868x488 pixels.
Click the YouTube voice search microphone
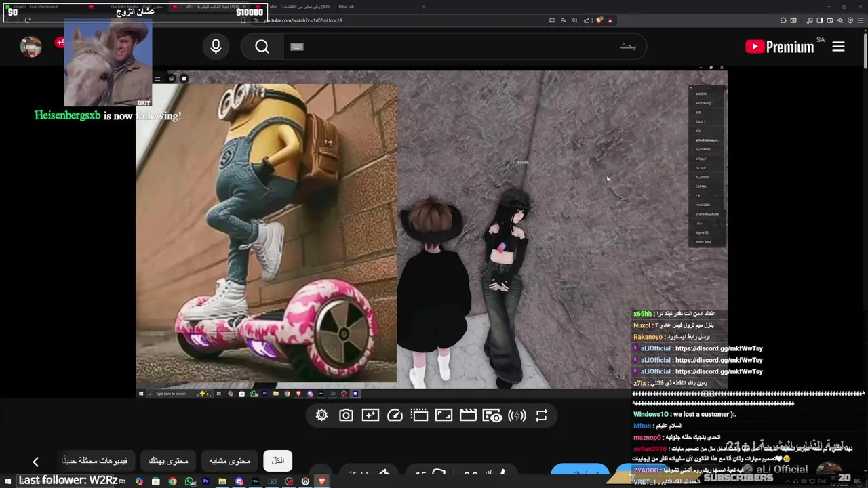216,47
